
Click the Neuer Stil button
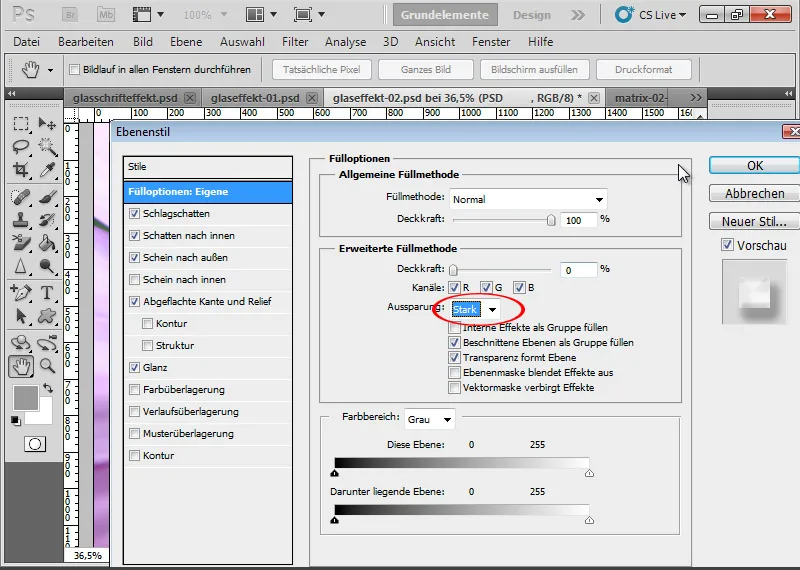point(755,221)
